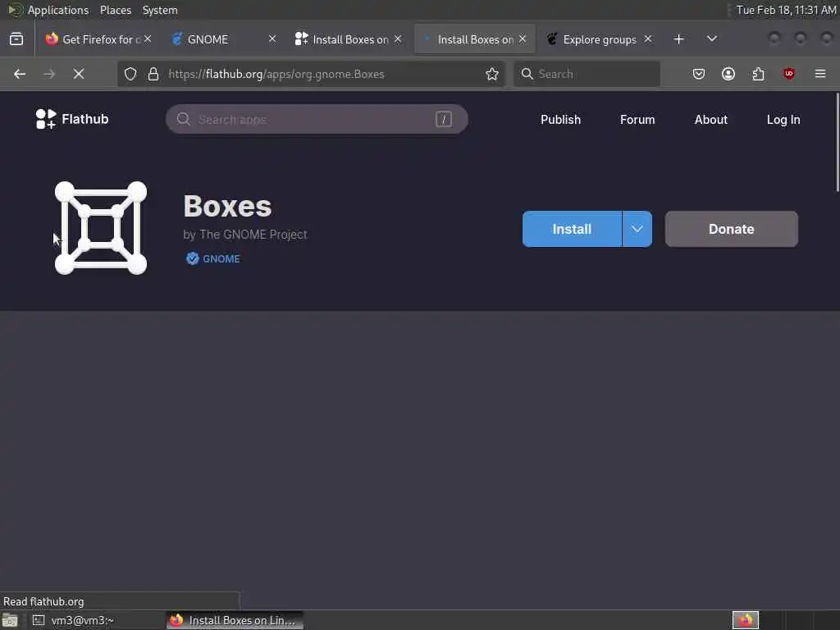Click the Boxes app icon
This screenshot has width=840, height=630.
tap(101, 228)
